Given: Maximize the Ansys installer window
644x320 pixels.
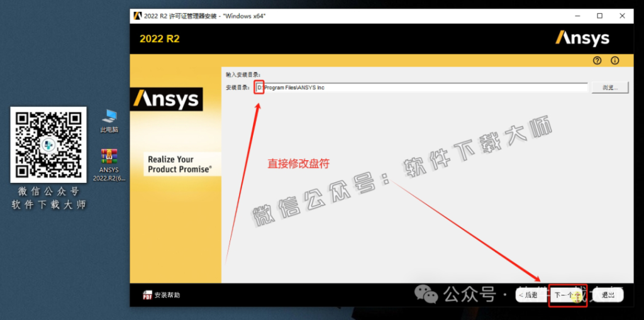Looking at the screenshot, I should click(x=599, y=16).
